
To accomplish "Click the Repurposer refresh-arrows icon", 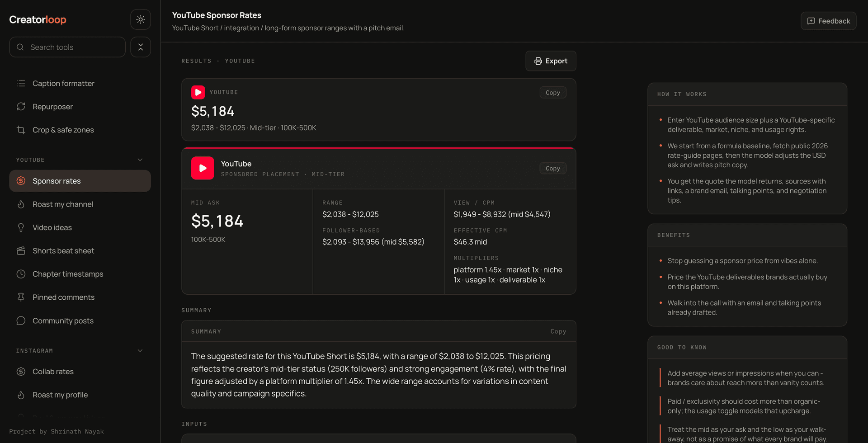I will 21,107.
